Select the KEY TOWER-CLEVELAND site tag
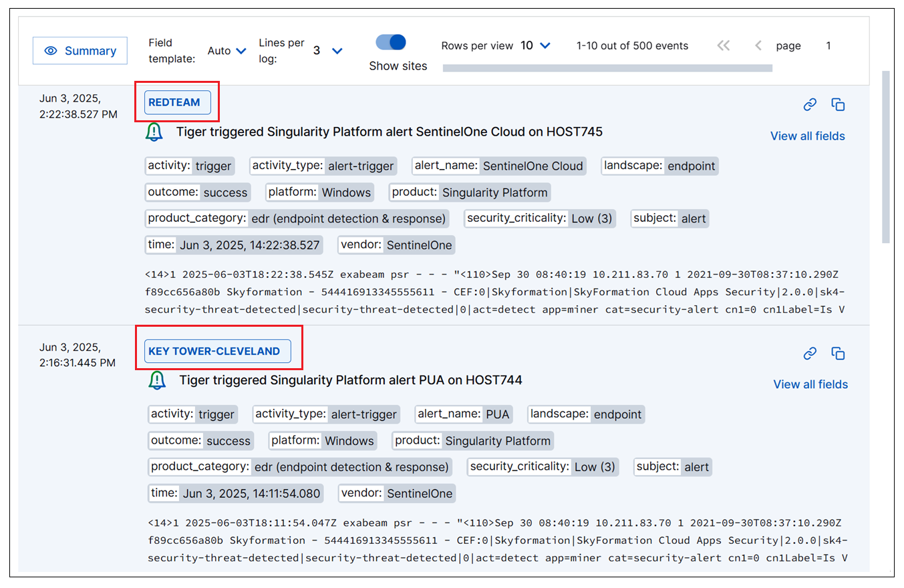 pyautogui.click(x=218, y=351)
